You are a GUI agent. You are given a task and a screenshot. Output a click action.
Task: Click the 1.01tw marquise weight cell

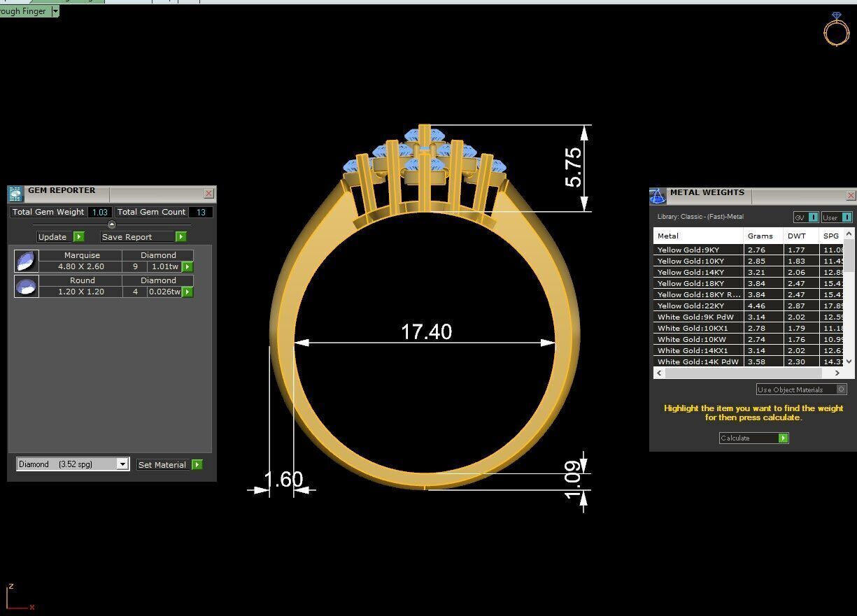coord(165,267)
